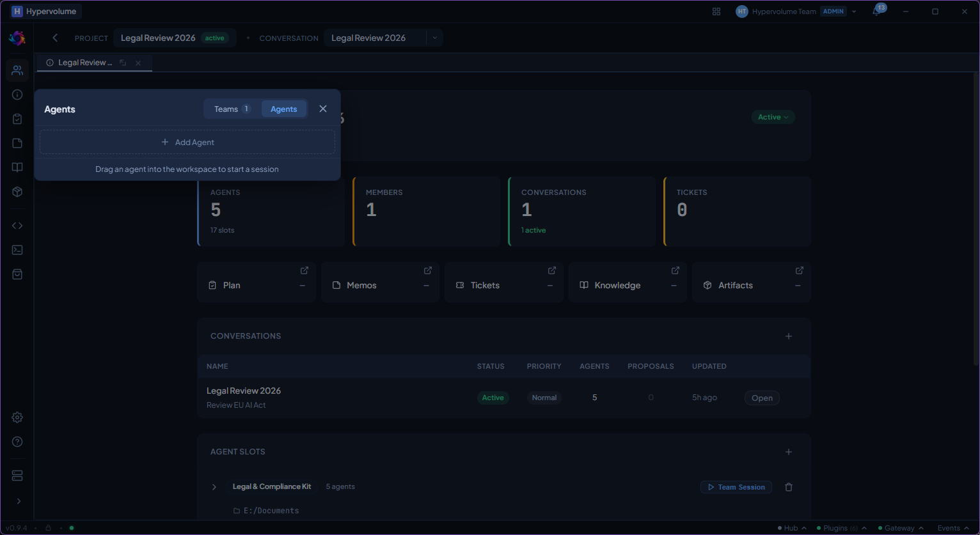The image size is (980, 535).
Task: Add a new conversation with plus icon
Action: (789, 336)
